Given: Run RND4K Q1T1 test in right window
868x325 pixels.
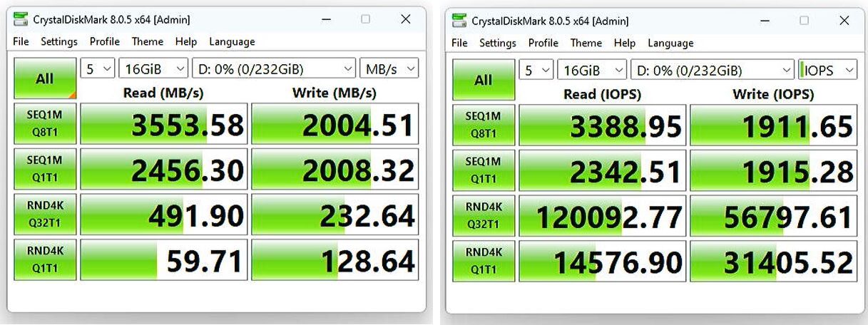Looking at the screenshot, I should click(484, 261).
